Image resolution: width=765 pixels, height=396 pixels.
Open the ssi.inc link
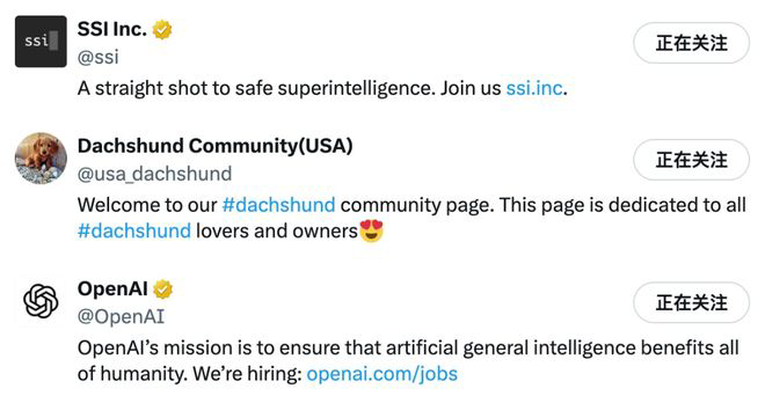pos(534,88)
